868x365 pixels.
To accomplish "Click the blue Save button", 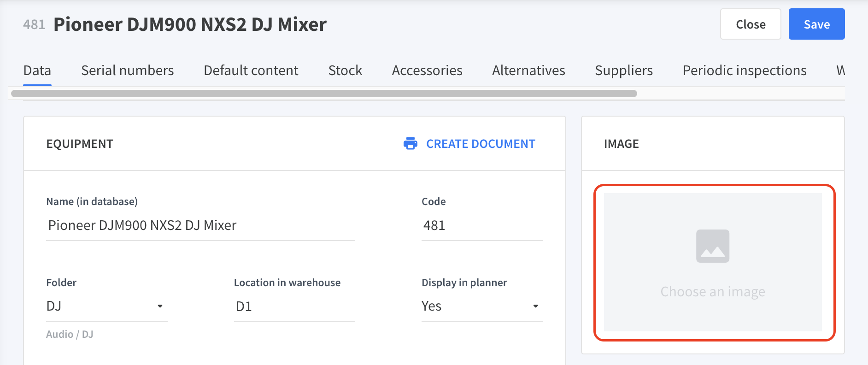I will tap(816, 24).
